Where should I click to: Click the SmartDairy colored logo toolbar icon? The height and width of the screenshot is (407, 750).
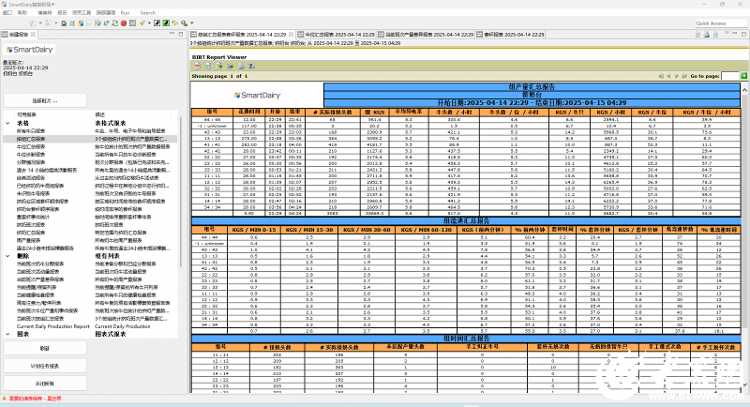tap(81, 23)
